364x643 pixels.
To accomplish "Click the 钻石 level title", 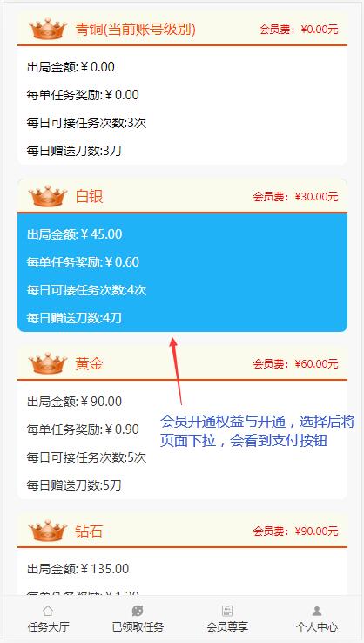I will coord(89,531).
